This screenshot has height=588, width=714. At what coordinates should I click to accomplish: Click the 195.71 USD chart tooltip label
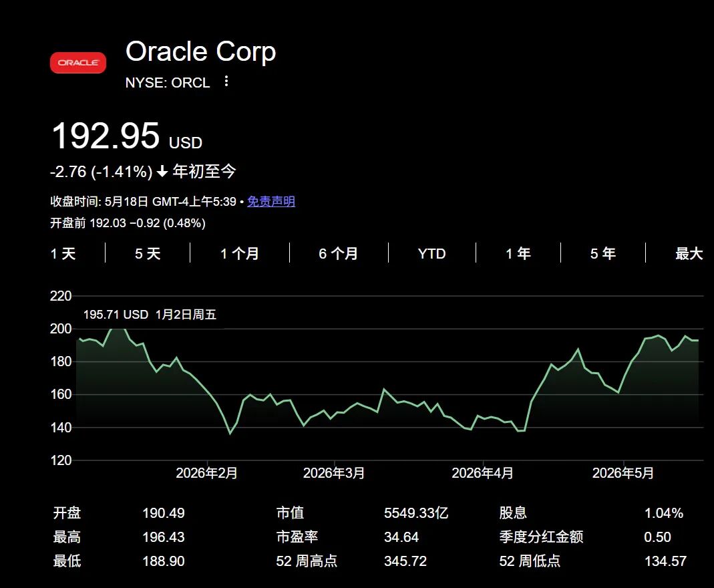tap(116, 314)
